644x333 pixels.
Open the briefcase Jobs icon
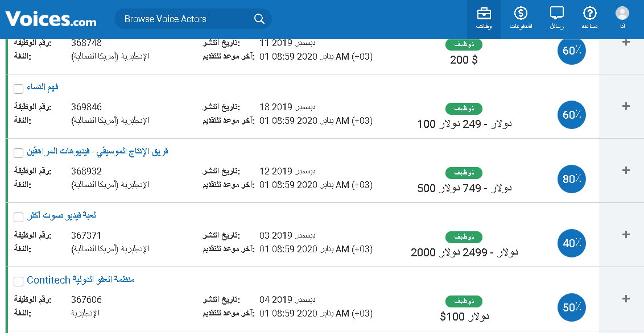click(x=484, y=18)
